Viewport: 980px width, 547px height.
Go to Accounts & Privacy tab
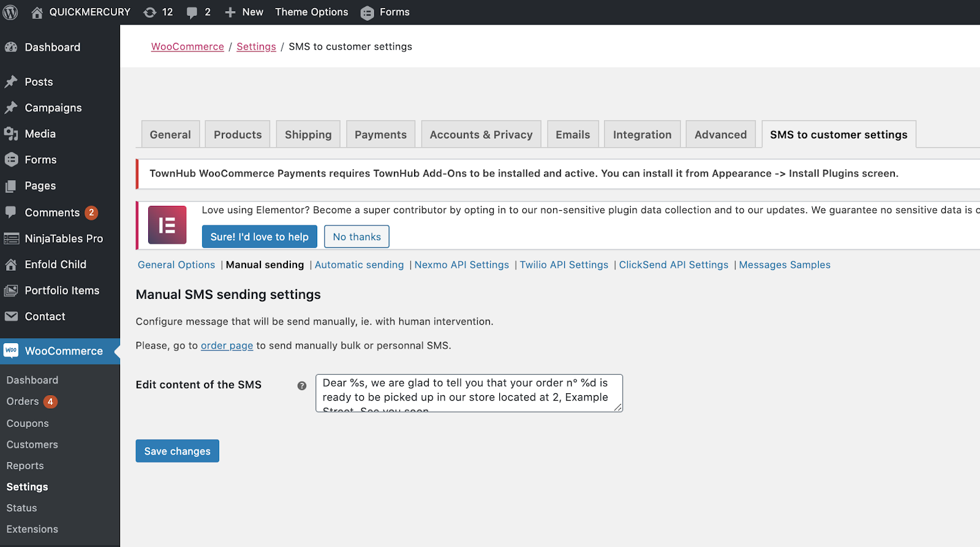click(x=481, y=135)
